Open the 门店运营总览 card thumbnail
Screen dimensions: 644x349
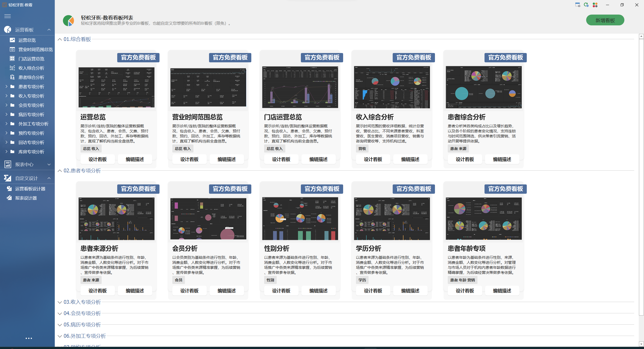coord(300,87)
